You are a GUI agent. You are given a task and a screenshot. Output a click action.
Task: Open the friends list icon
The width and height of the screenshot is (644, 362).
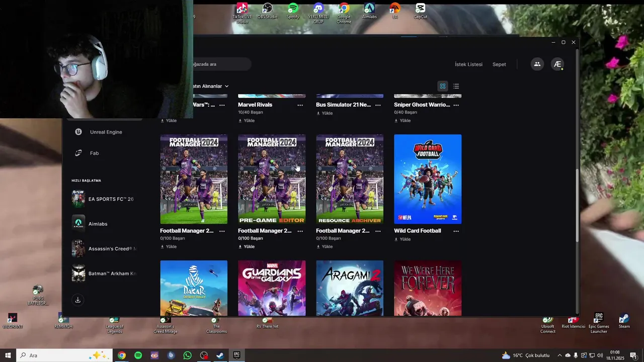click(x=537, y=64)
